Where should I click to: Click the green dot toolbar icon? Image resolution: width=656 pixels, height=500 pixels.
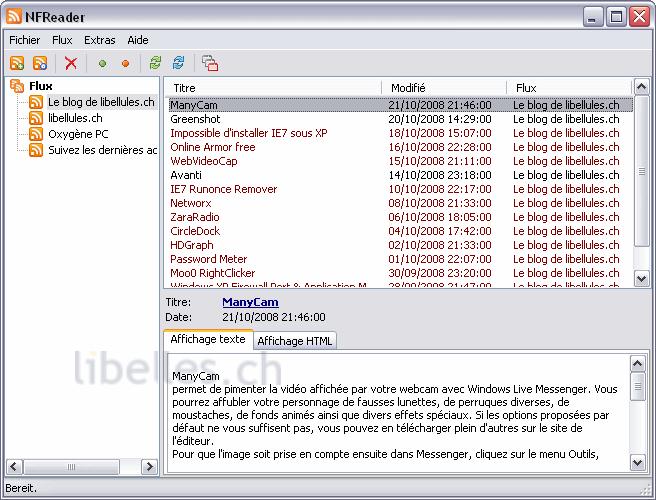(x=102, y=63)
